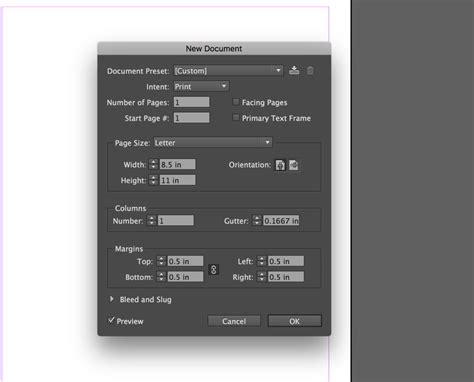Select Landscape orientation icon
The width and height of the screenshot is (474, 382).
point(294,165)
